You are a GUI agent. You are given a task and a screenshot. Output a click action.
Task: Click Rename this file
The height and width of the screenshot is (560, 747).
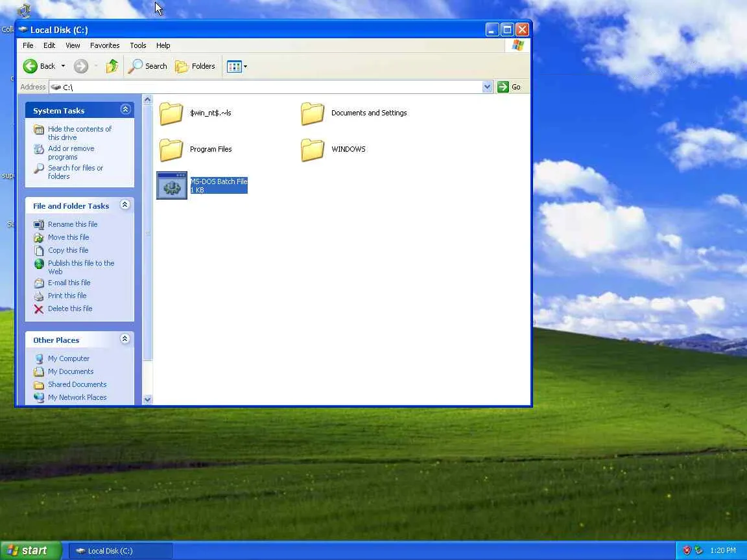[x=73, y=224]
